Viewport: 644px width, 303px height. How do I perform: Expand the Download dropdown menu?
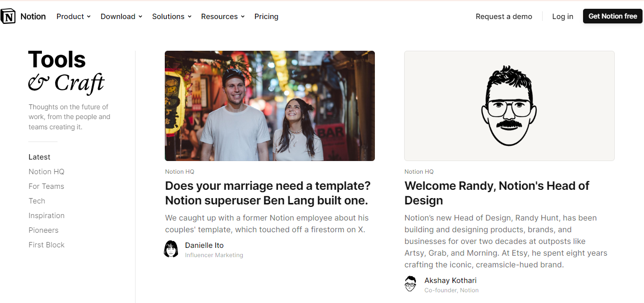click(121, 17)
